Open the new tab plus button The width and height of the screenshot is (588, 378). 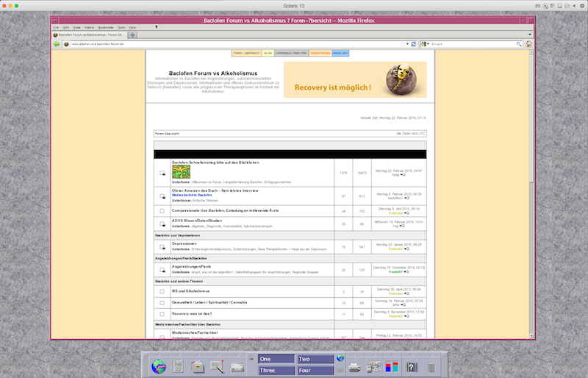point(132,35)
